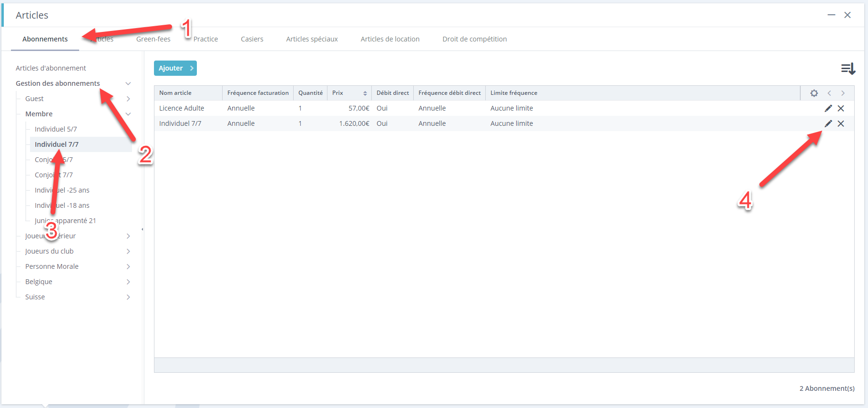Select Gestion des abonnements label
The width and height of the screenshot is (868, 408).
click(x=58, y=83)
